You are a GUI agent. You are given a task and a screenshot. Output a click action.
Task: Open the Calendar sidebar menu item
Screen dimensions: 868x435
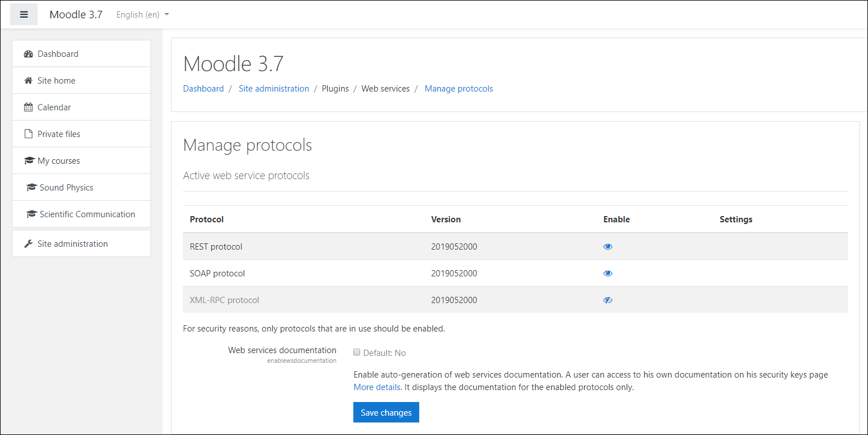point(54,107)
